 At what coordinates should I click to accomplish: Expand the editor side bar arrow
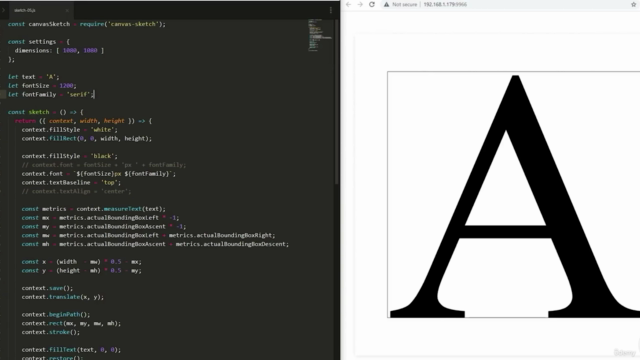pyautogui.click(x=3, y=10)
